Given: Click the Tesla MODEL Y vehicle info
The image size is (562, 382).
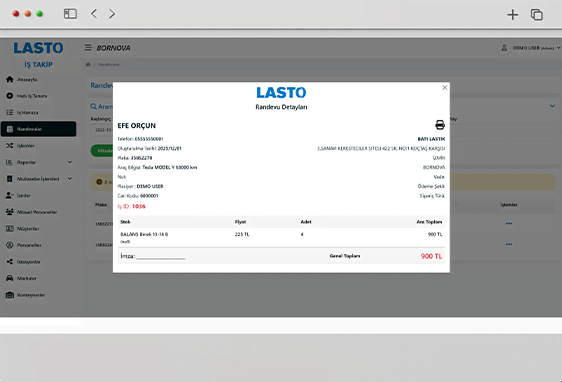Looking at the screenshot, I should pos(170,167).
